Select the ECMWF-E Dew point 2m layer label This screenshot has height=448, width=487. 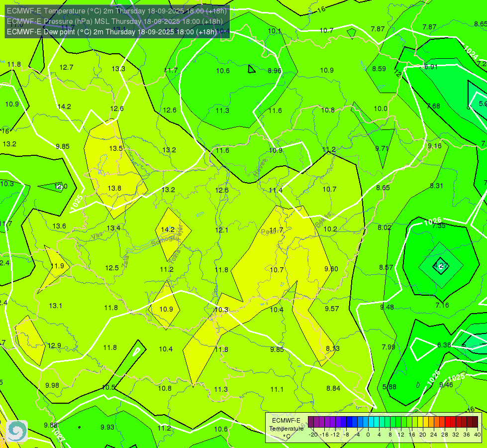coord(112,32)
